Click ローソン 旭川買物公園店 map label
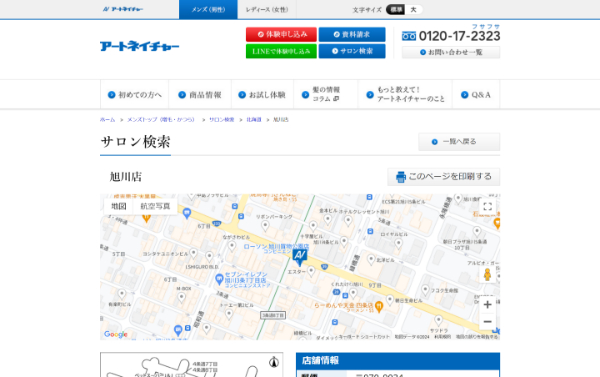Image resolution: width=600 pixels, height=377 pixels. click(x=276, y=247)
